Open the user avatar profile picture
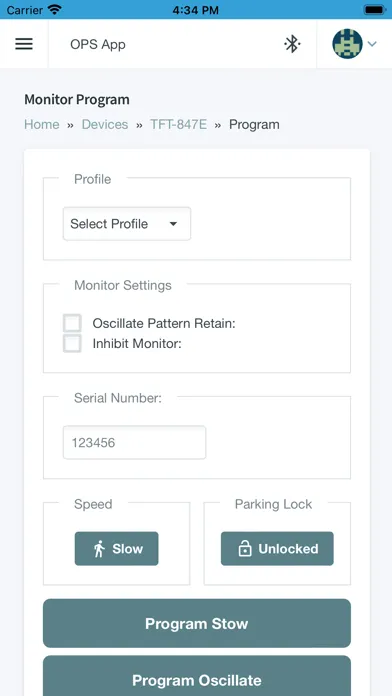 pos(347,44)
